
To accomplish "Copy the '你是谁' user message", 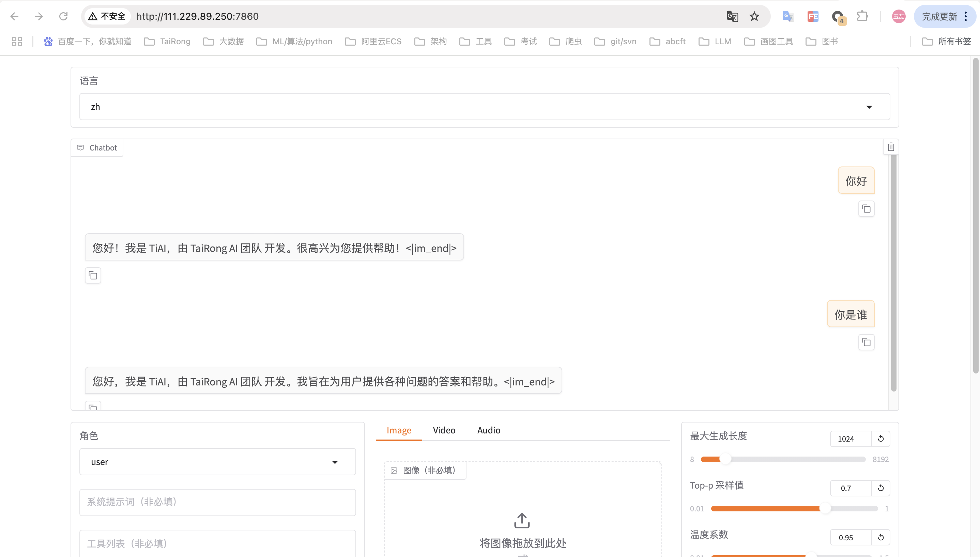I will point(866,343).
